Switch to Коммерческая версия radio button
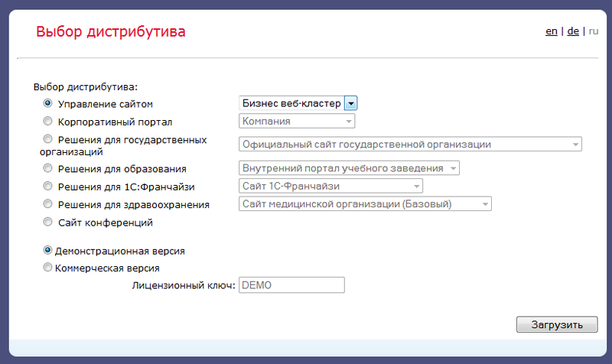This screenshot has width=612, height=364. pyautogui.click(x=47, y=267)
